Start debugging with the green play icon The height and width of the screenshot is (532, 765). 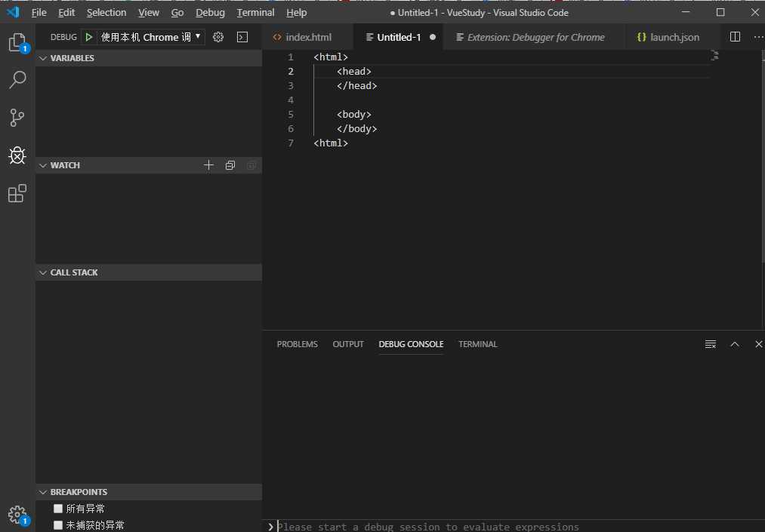pyautogui.click(x=89, y=37)
